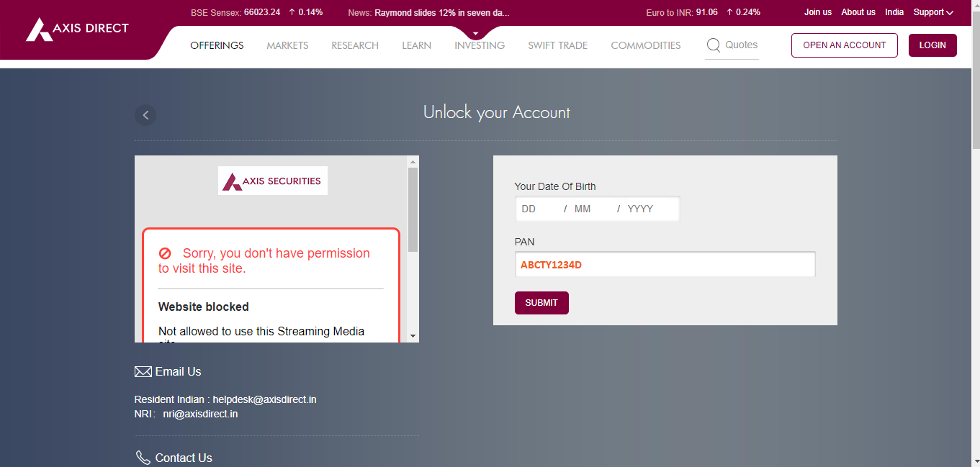Click the Quotes search magnifier icon
The image size is (980, 467).
pyautogui.click(x=713, y=45)
